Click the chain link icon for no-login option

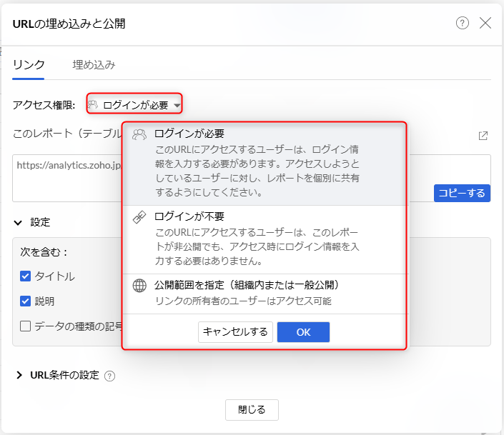coord(140,217)
